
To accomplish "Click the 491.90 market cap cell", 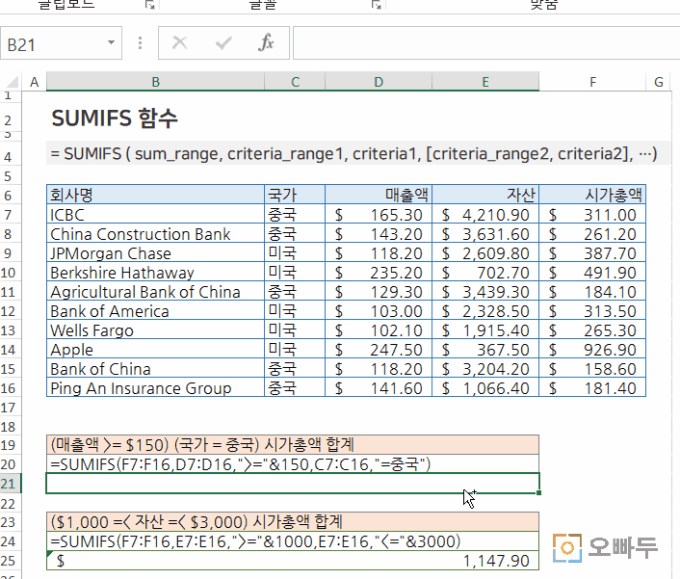I will [x=592, y=273].
